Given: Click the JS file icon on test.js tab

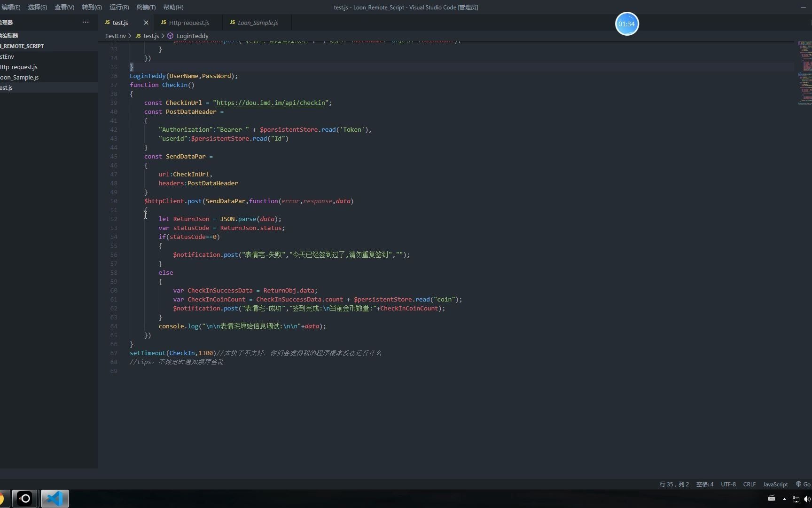Looking at the screenshot, I should (x=107, y=23).
